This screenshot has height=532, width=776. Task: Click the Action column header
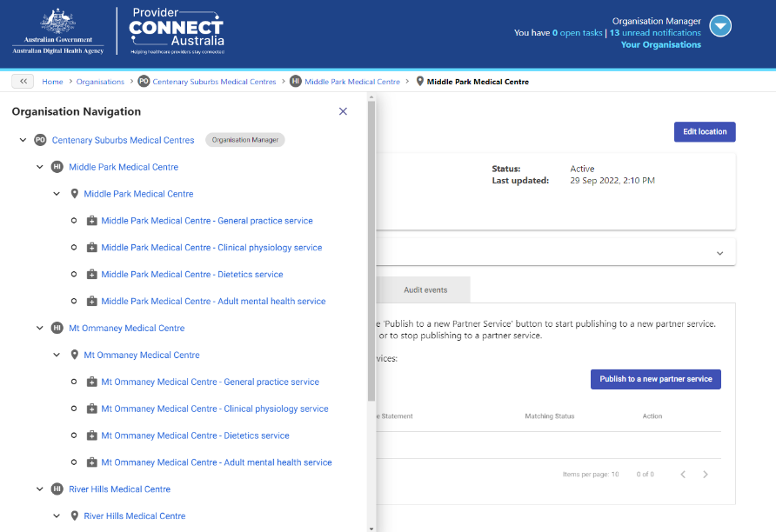pyautogui.click(x=652, y=416)
